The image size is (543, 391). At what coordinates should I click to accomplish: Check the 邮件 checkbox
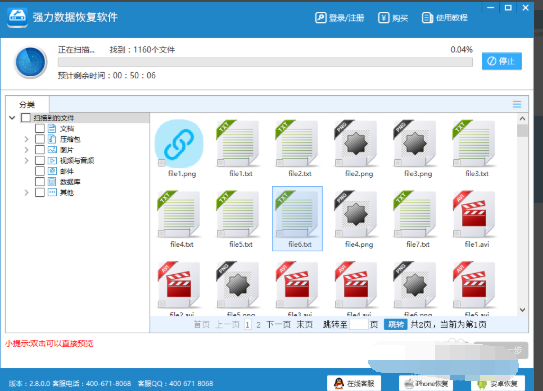click(40, 171)
